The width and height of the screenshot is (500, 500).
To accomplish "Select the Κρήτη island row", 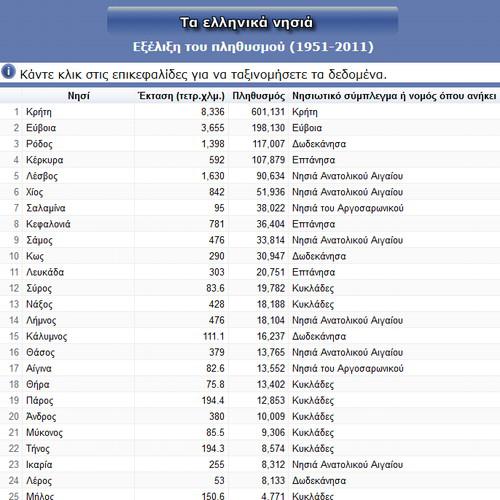I will 250,112.
